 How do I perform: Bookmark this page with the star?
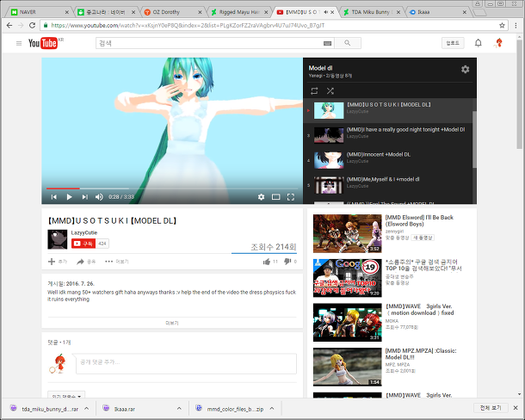pyautogui.click(x=502, y=26)
